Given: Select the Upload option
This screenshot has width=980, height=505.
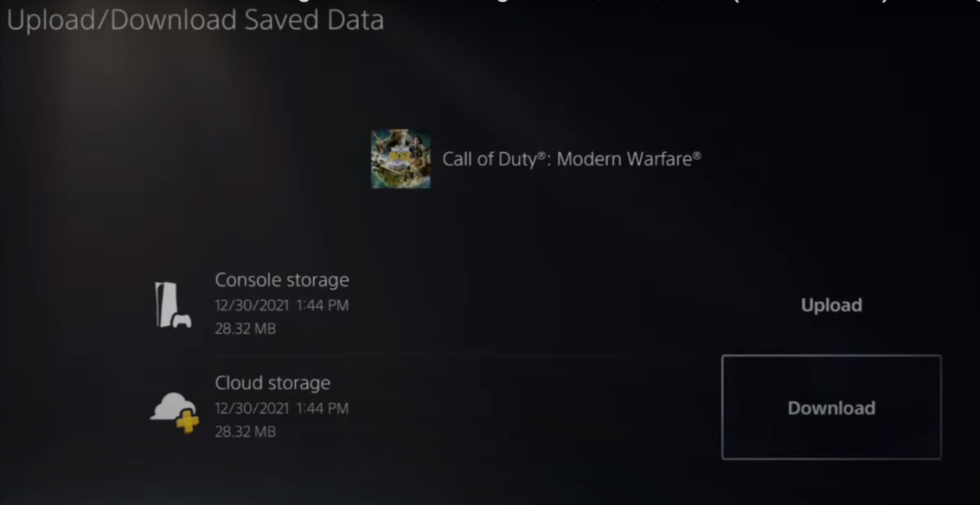Looking at the screenshot, I should 831,305.
